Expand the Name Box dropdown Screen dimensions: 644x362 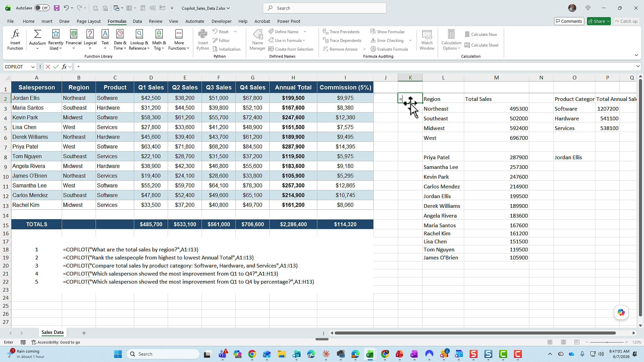pos(33,67)
